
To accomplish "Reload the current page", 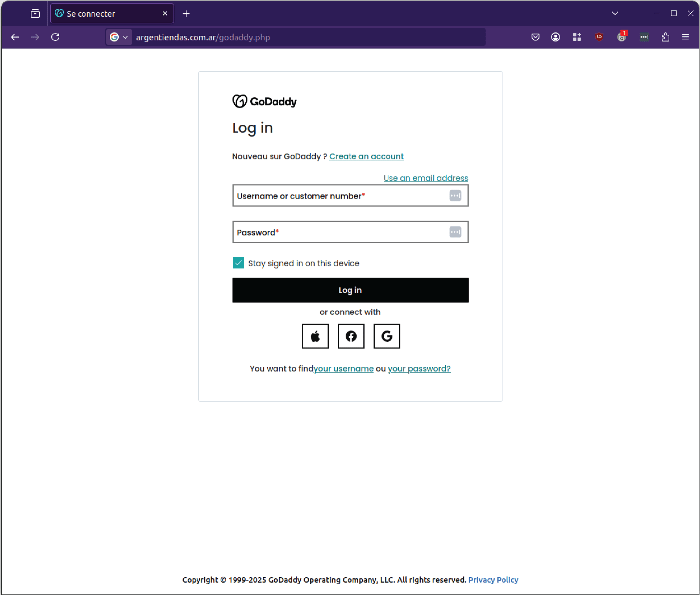I will tap(56, 37).
